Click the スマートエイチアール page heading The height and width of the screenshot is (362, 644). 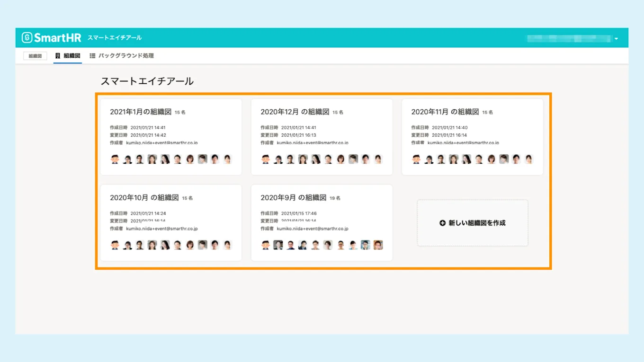click(x=147, y=81)
